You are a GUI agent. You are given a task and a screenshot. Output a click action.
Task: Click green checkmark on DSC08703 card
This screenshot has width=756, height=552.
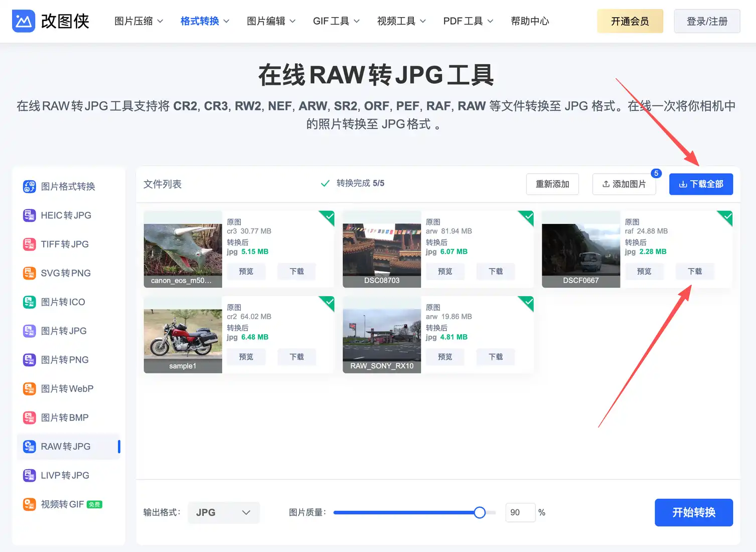point(528,217)
